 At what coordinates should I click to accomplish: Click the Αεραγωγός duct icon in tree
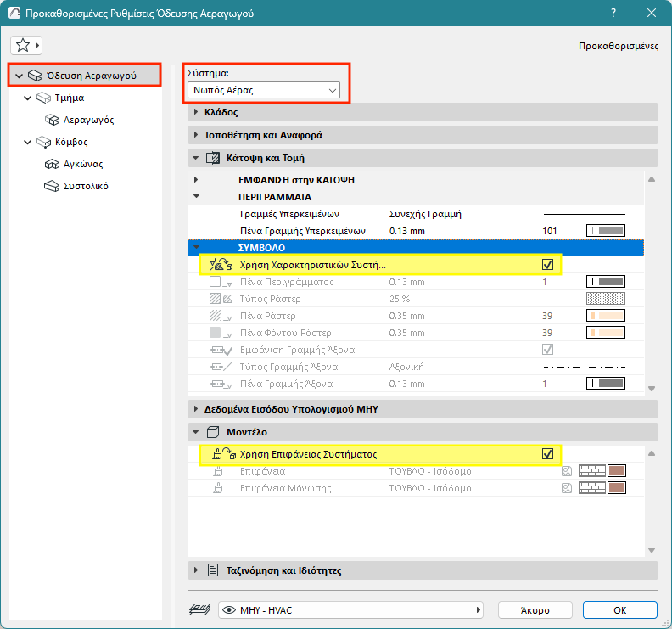[x=53, y=120]
